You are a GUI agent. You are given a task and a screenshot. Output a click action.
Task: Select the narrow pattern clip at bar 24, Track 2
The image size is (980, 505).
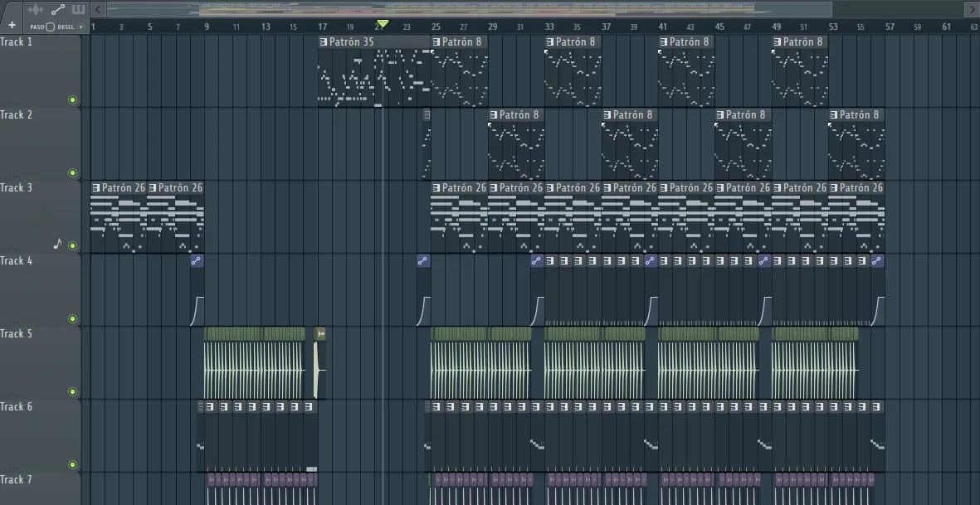[427, 144]
